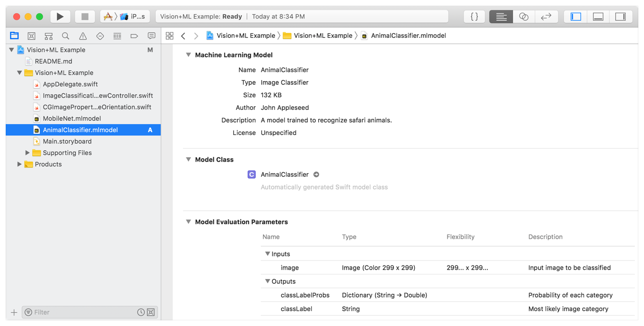Toggle the Debug area visibility
The height and width of the screenshot is (326, 644).
598,17
